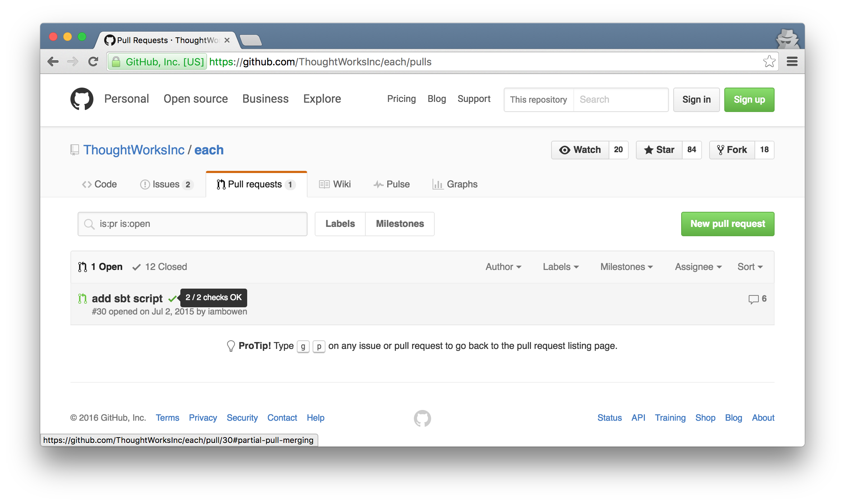View the 84 stargazers count

click(692, 150)
